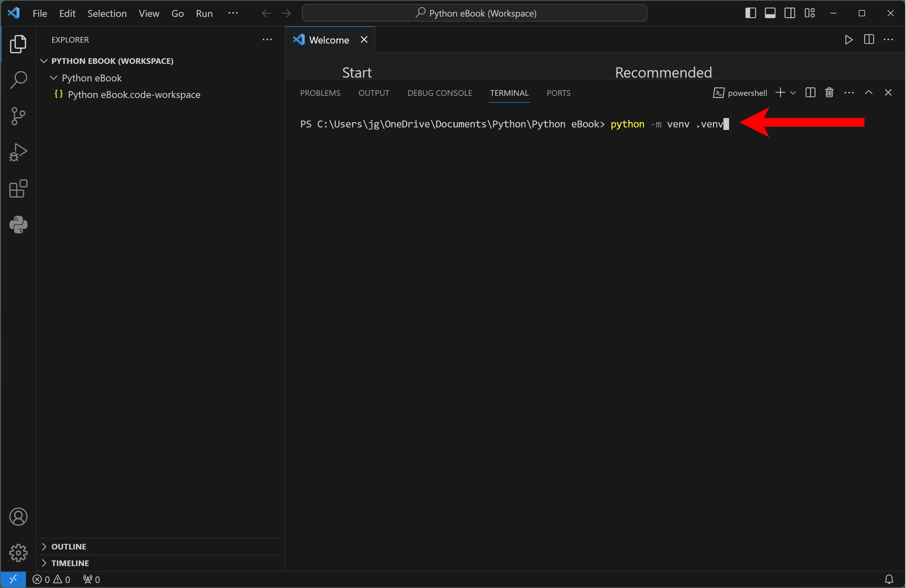Run the file with the play button

(x=848, y=39)
